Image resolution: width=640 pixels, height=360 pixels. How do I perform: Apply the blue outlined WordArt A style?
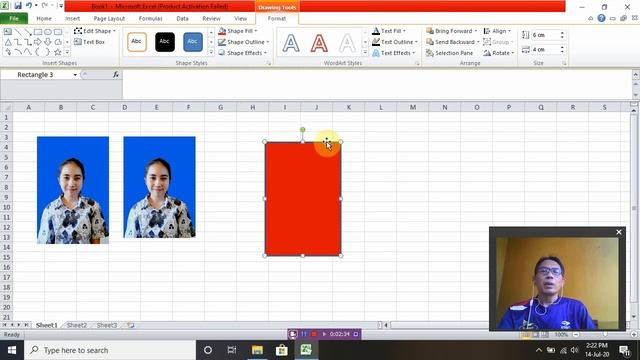pos(291,42)
